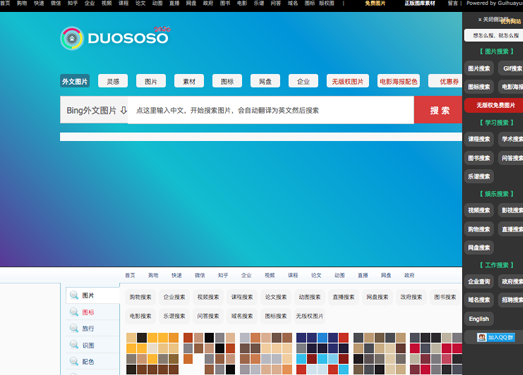
Task: Click the red 无版权免费图片 sidebar button
Action: click(494, 105)
